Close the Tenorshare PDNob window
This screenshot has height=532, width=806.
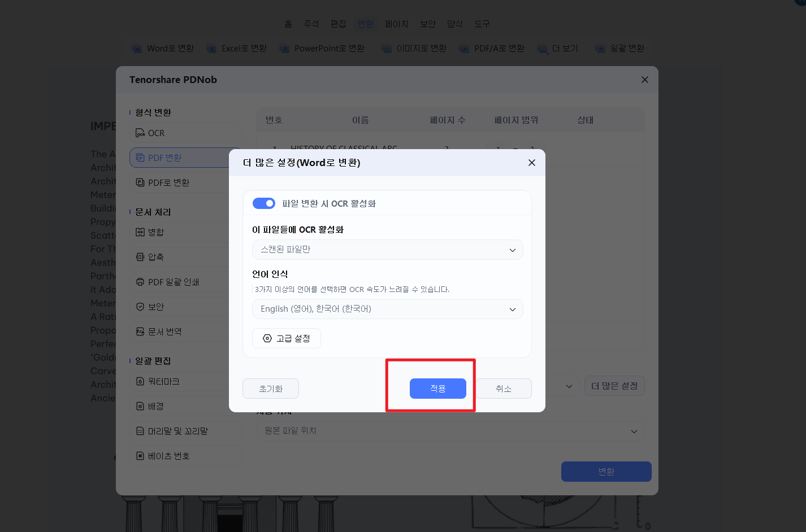point(645,80)
